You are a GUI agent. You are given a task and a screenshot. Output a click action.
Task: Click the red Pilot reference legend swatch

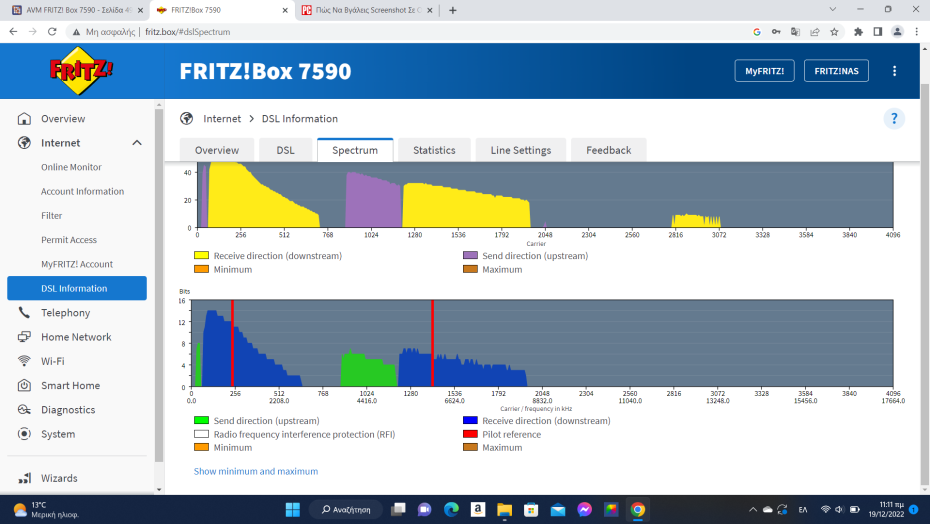tap(470, 434)
